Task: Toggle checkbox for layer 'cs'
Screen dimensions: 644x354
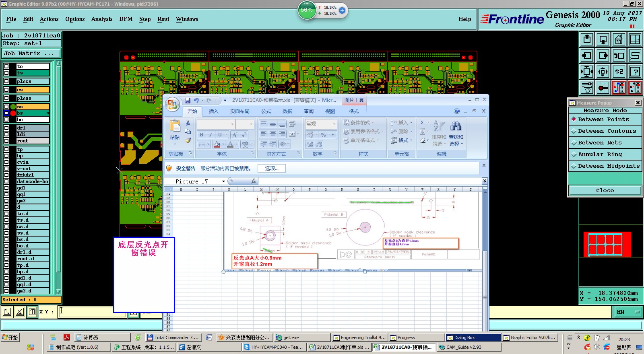Action: (x=6, y=90)
